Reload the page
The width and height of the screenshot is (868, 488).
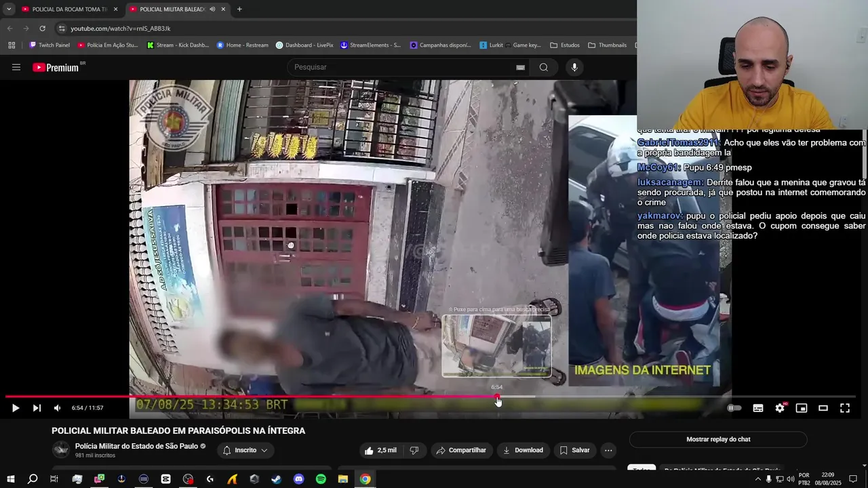tap(42, 28)
